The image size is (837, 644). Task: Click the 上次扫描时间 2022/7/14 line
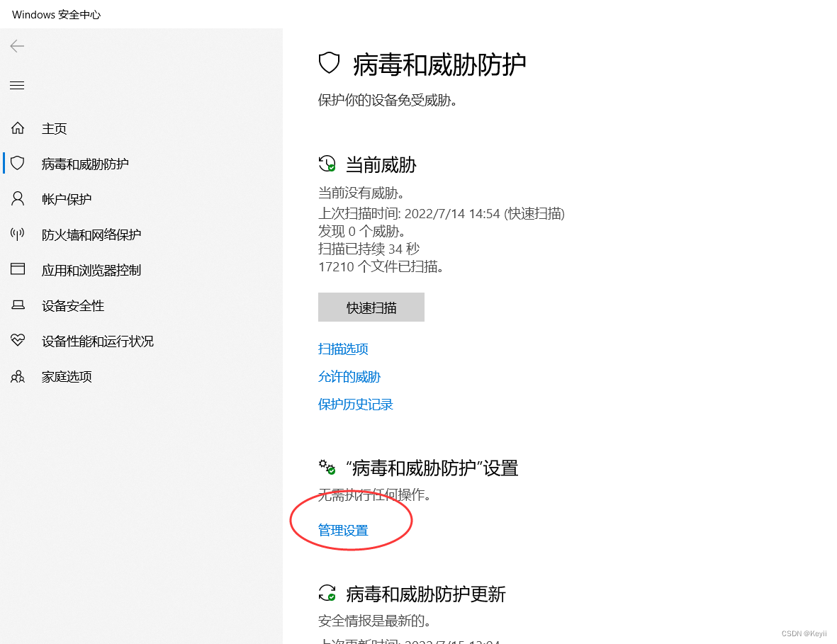pos(442,213)
